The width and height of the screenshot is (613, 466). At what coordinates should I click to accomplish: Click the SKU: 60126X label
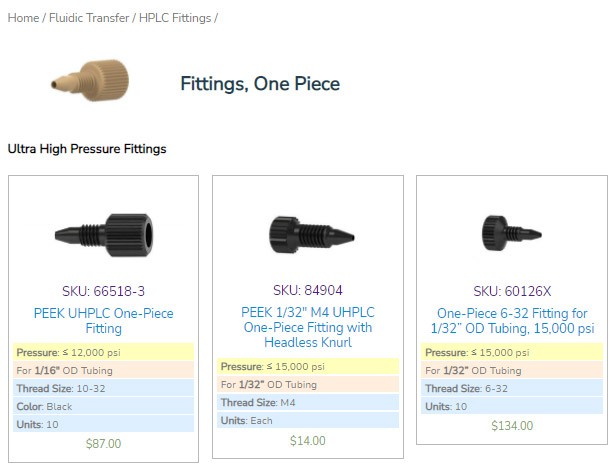[x=512, y=291]
